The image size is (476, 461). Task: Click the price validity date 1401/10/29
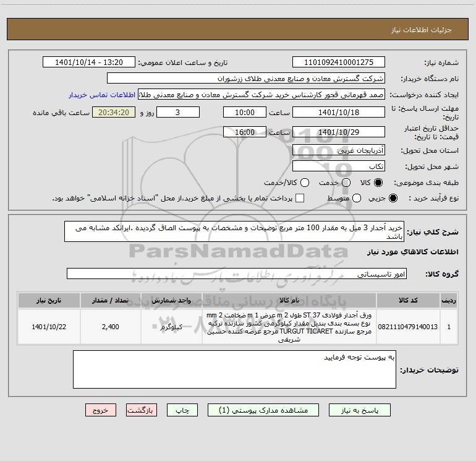339,132
